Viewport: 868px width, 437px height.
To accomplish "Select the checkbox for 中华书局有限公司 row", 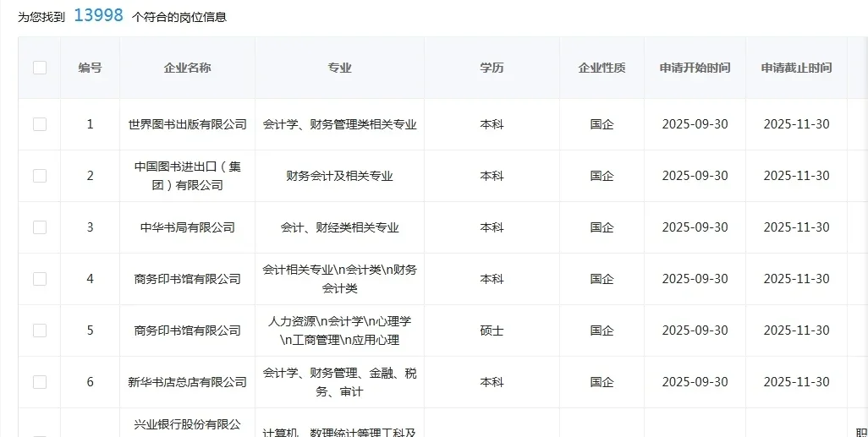I will tap(40, 227).
